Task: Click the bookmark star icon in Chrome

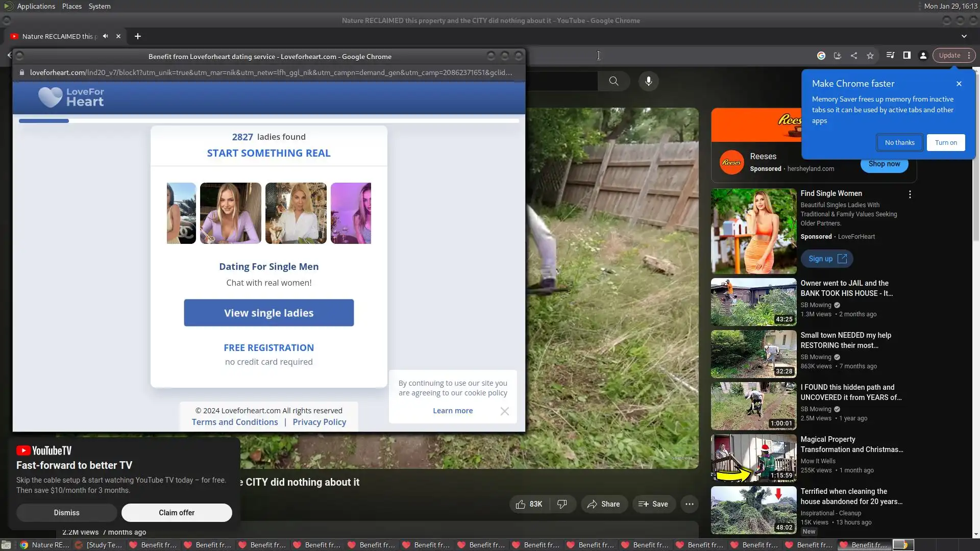Action: [870, 56]
